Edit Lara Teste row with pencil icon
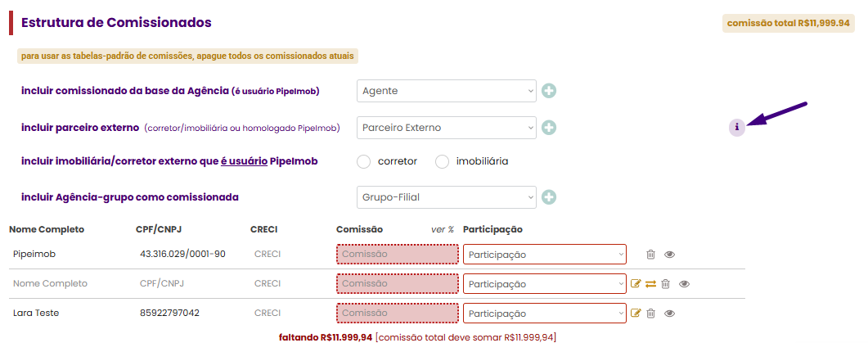 (636, 313)
